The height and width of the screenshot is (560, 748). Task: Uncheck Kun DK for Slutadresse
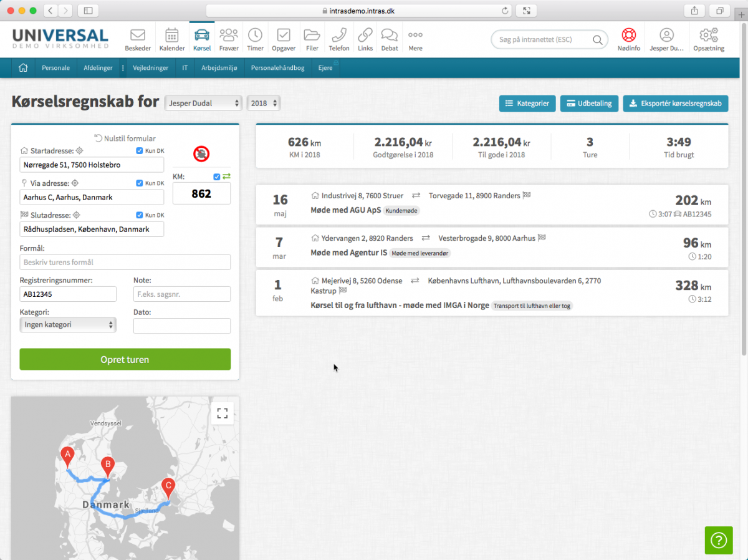point(140,215)
